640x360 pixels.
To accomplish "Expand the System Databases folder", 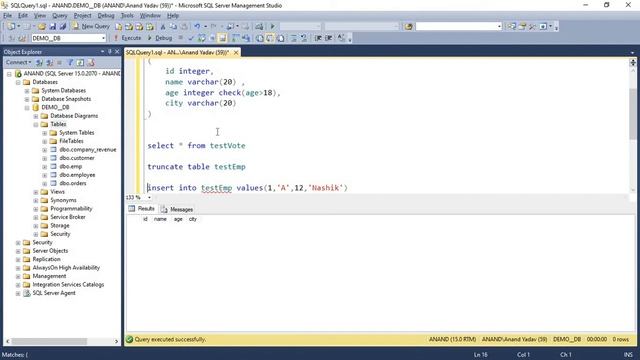I will 27,91.
